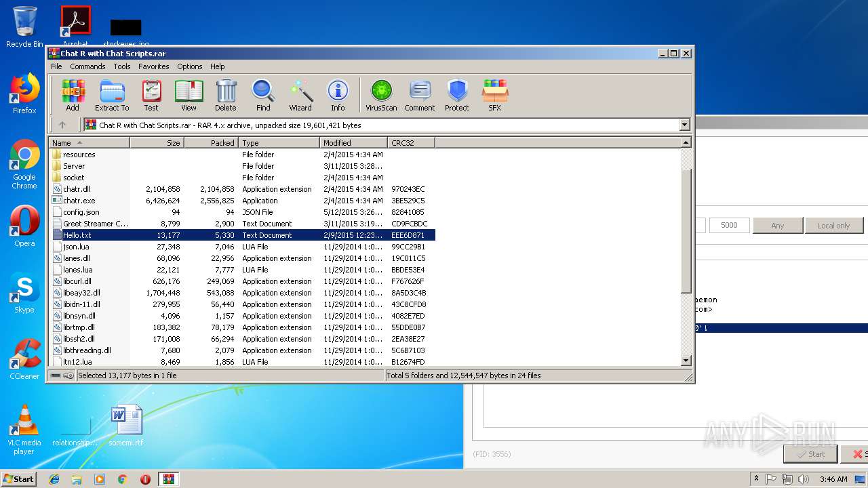Select the ltn12.lua file row
868x488 pixels.
[x=242, y=362]
